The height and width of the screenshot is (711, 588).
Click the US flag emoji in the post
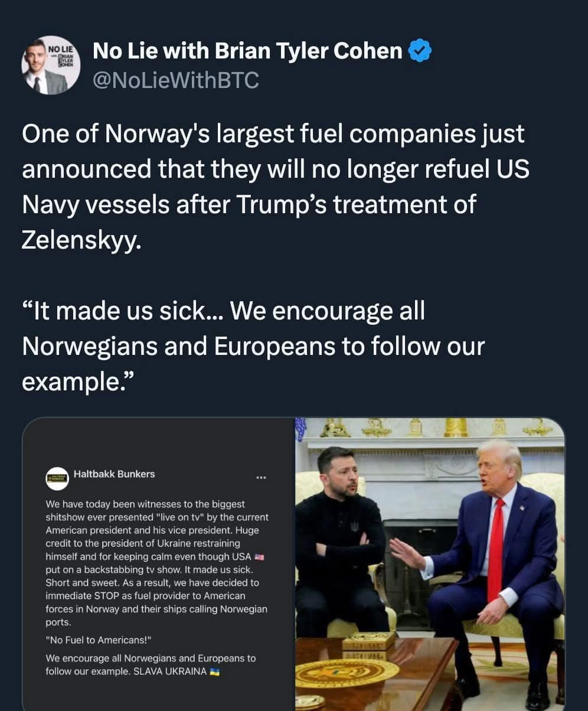pos(259,557)
